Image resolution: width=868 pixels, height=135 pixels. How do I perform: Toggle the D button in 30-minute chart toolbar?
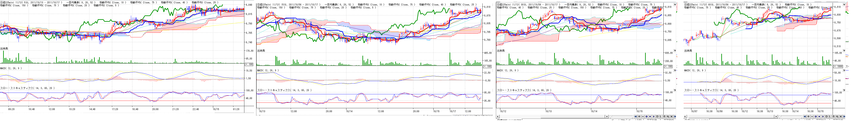[657, 116]
